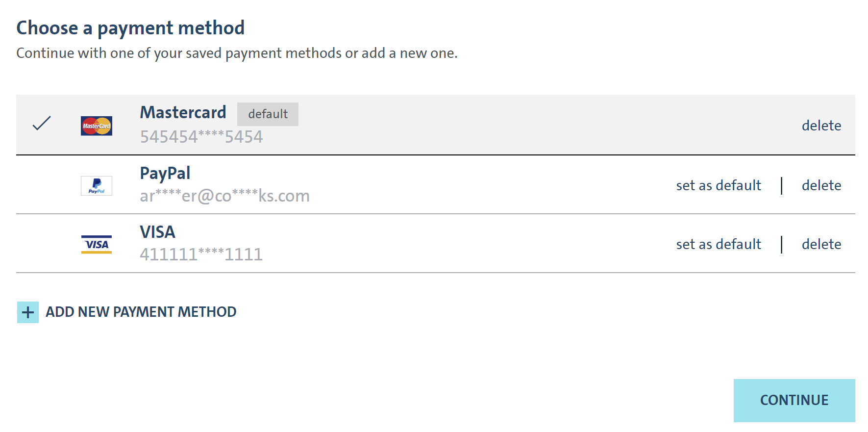Click the masked PayPal email address
This screenshot has height=432, width=868.
(224, 196)
